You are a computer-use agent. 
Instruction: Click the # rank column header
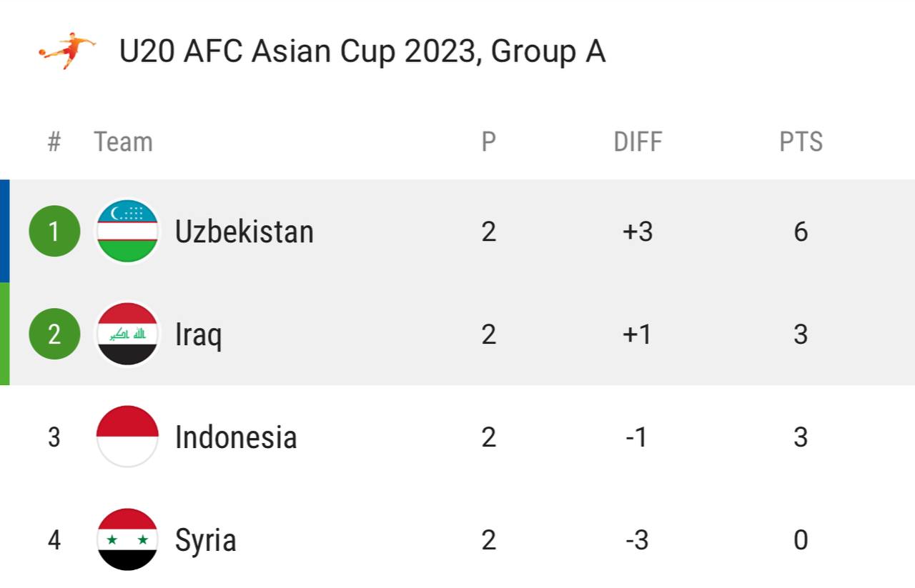(54, 141)
